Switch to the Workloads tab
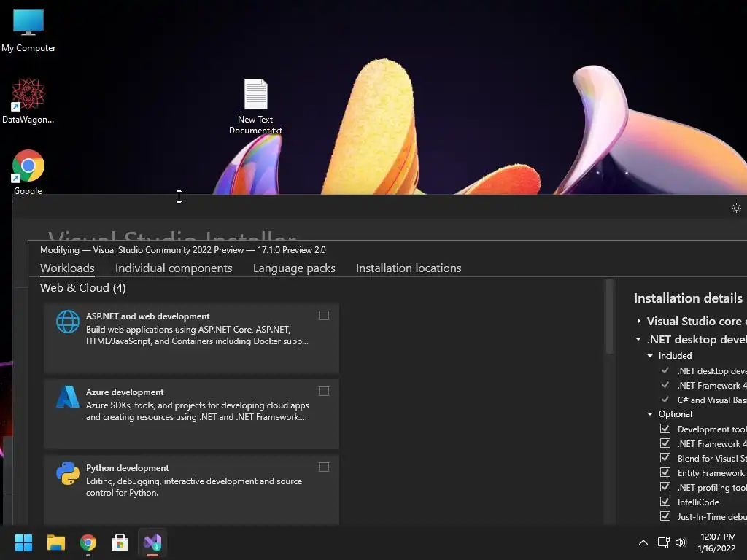The width and height of the screenshot is (747, 560). [67, 268]
